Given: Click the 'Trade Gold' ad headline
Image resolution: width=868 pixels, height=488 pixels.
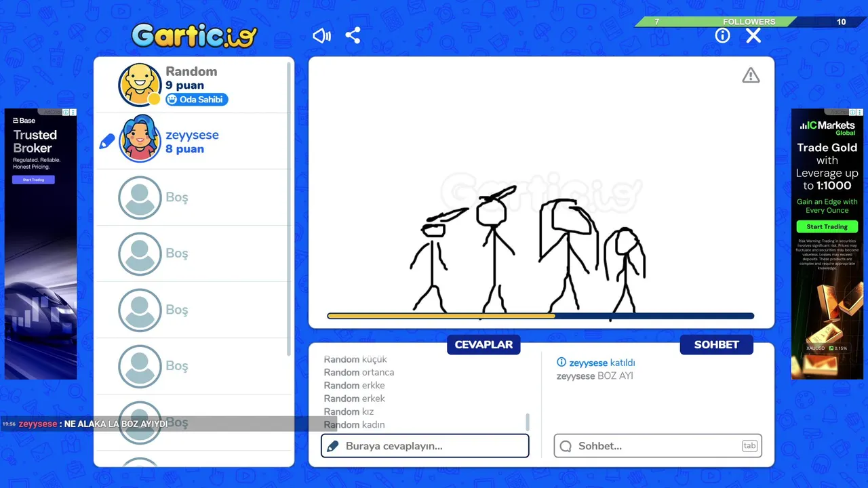Looking at the screenshot, I should [x=827, y=147].
